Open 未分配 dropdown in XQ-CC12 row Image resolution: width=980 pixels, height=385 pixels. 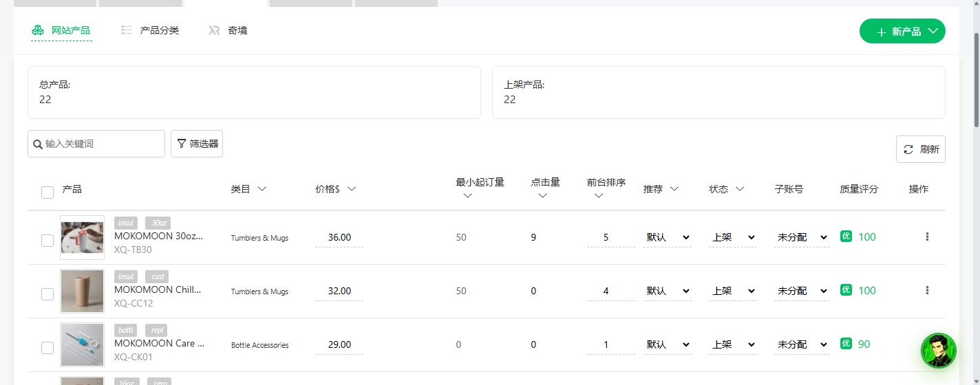click(x=802, y=291)
